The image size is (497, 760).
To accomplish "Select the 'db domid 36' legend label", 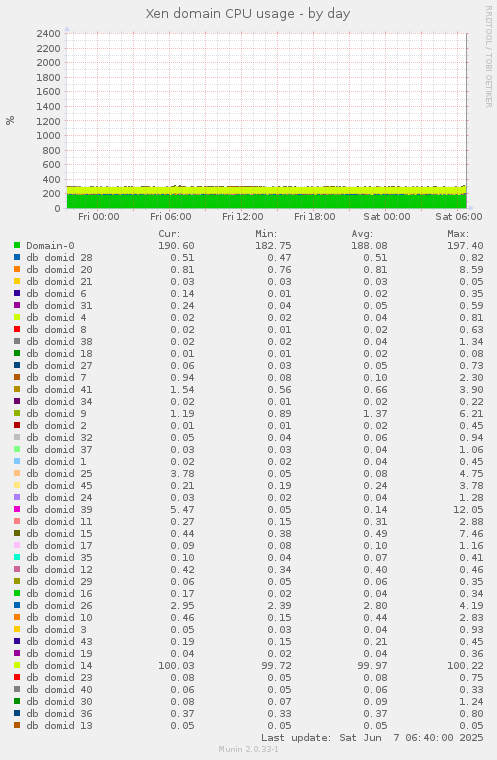I will tap(59, 713).
